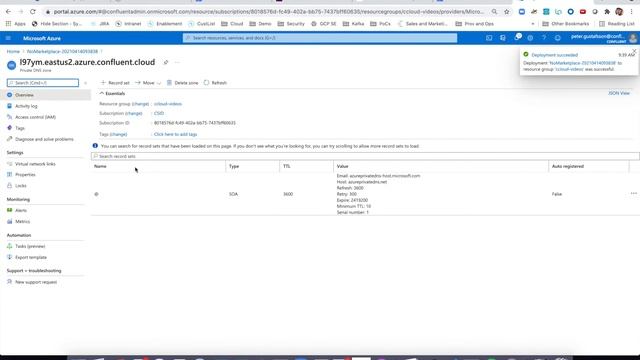This screenshot has width=640, height=360.
Task: Click Delete zone in the toolbar
Action: [182, 83]
